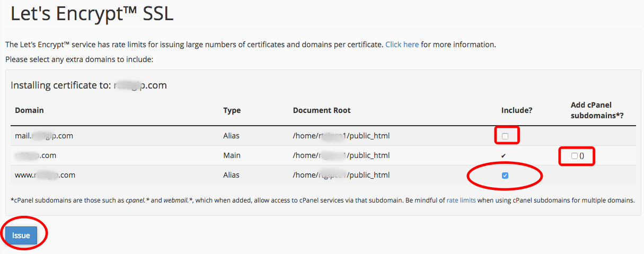Viewport: 644px width, 254px height.
Task: Follow the "rate limits" link in the footnote
Action: pos(461,200)
